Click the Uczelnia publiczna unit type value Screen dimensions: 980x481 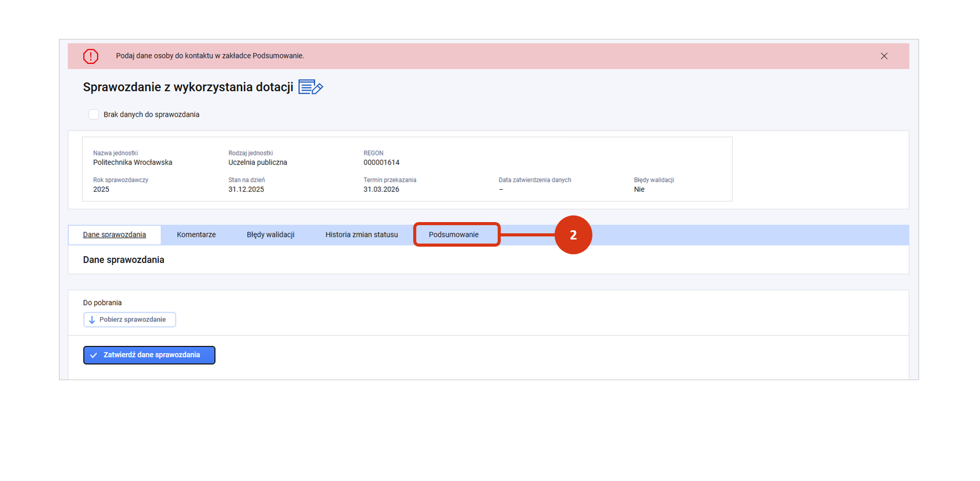pyautogui.click(x=258, y=163)
